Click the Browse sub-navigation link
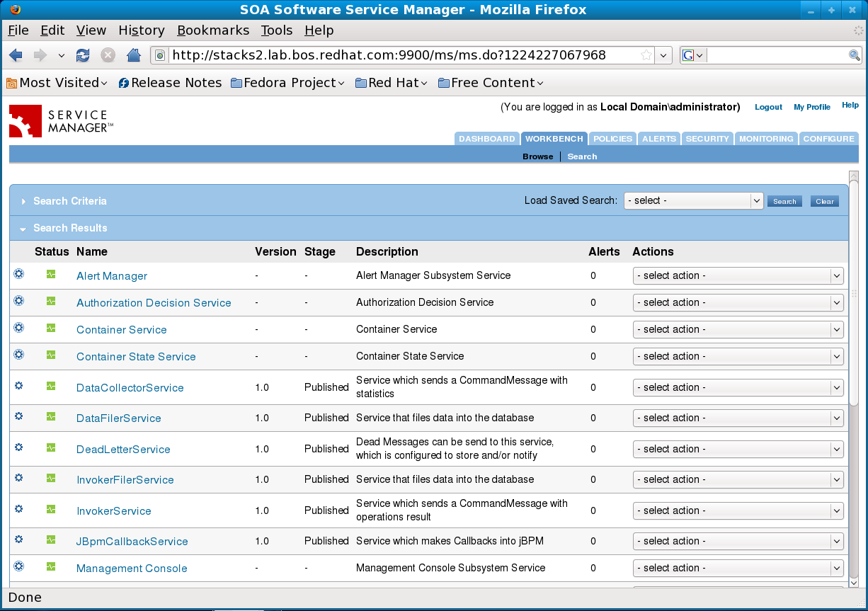 [x=538, y=156]
